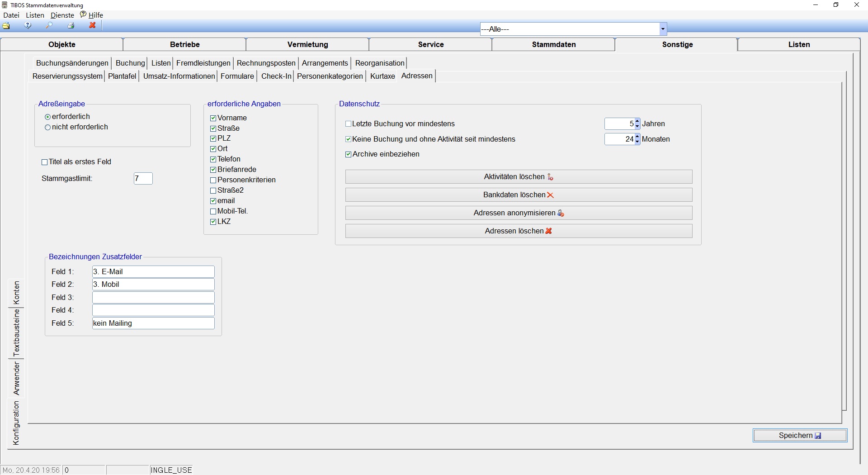Switch to the rightmost Listen main tab
868x475 pixels.
point(799,44)
